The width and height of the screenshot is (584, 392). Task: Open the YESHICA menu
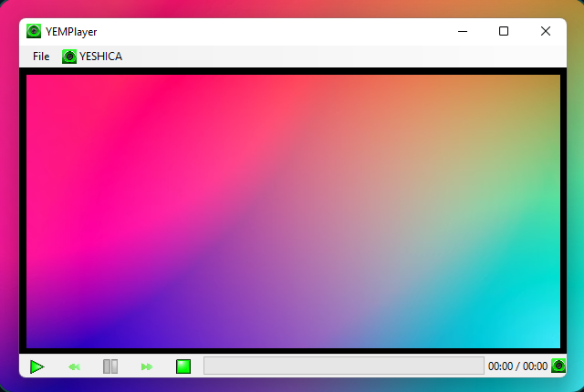coord(92,57)
